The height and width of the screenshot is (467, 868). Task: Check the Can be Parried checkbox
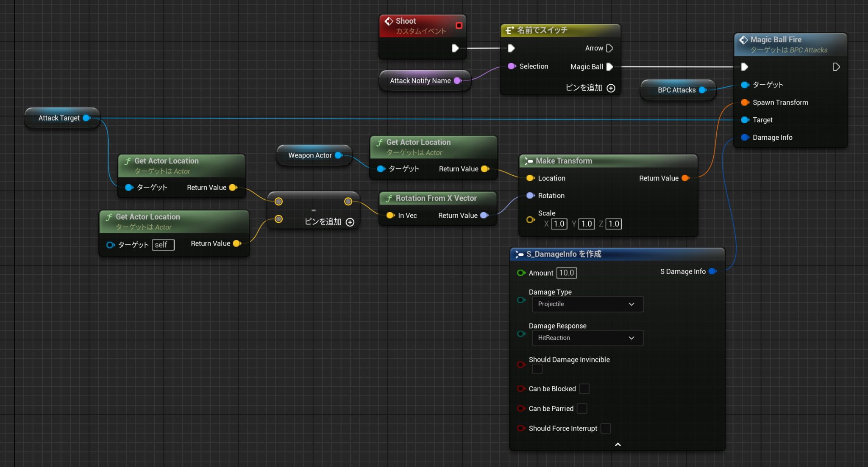(582, 409)
